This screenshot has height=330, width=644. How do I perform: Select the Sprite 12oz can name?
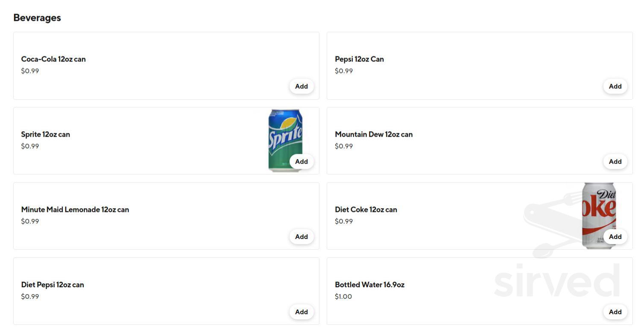tap(46, 134)
